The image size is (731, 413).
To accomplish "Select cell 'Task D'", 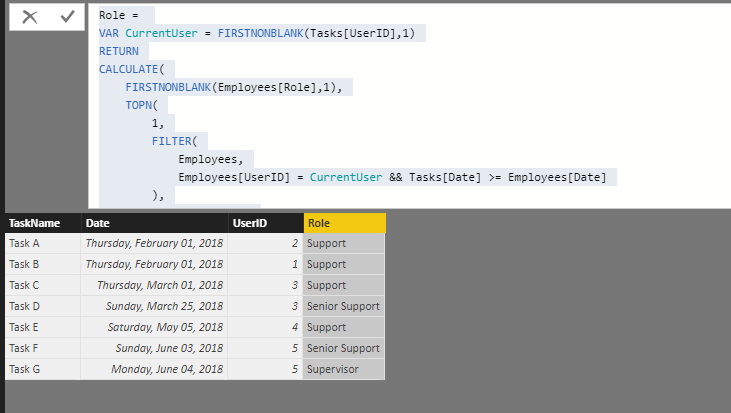I will coord(43,306).
